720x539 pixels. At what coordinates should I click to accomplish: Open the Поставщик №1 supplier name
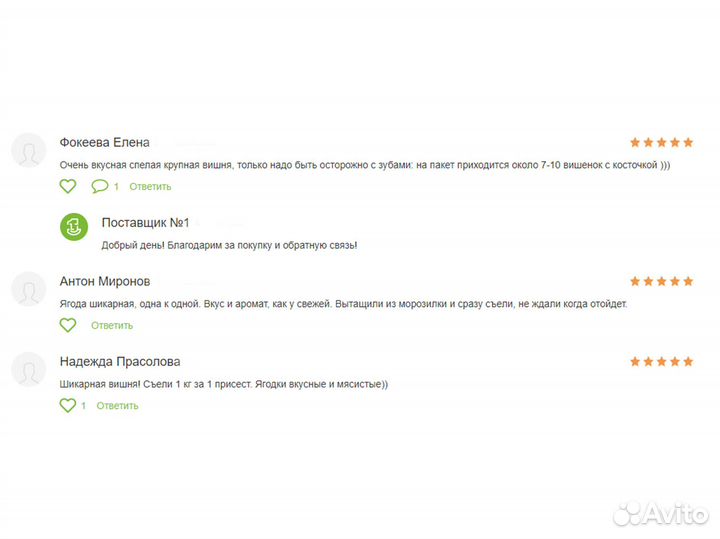click(x=145, y=222)
